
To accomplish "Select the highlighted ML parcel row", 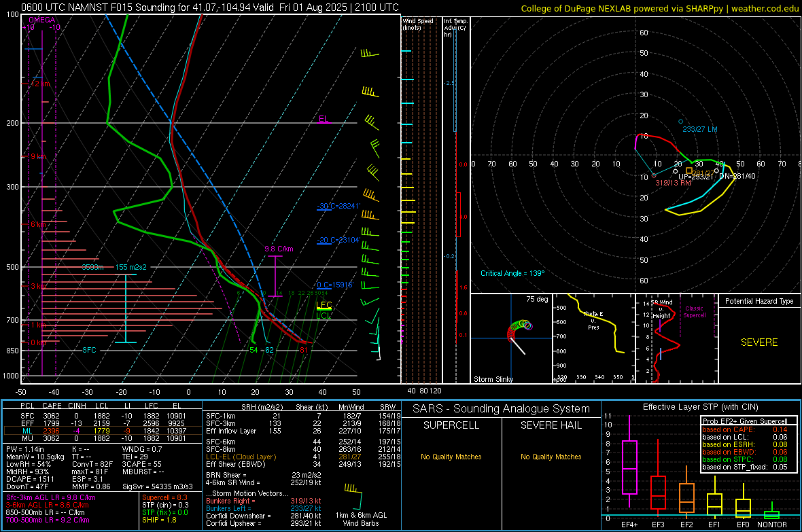I will pyautogui.click(x=103, y=431).
